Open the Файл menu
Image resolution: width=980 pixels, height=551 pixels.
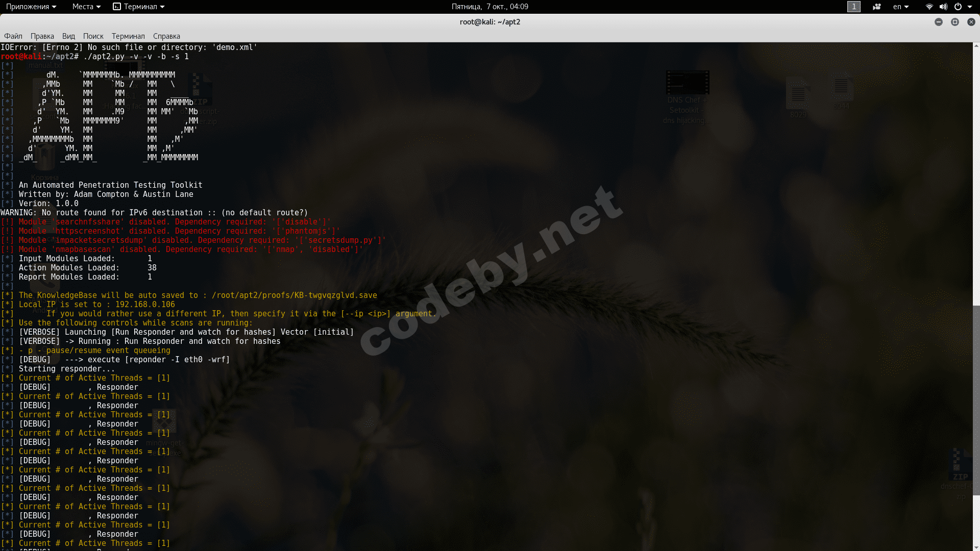[x=13, y=36]
